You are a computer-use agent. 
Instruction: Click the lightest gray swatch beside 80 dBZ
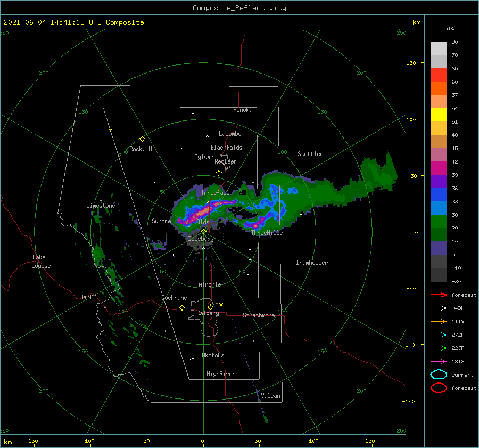(x=439, y=48)
